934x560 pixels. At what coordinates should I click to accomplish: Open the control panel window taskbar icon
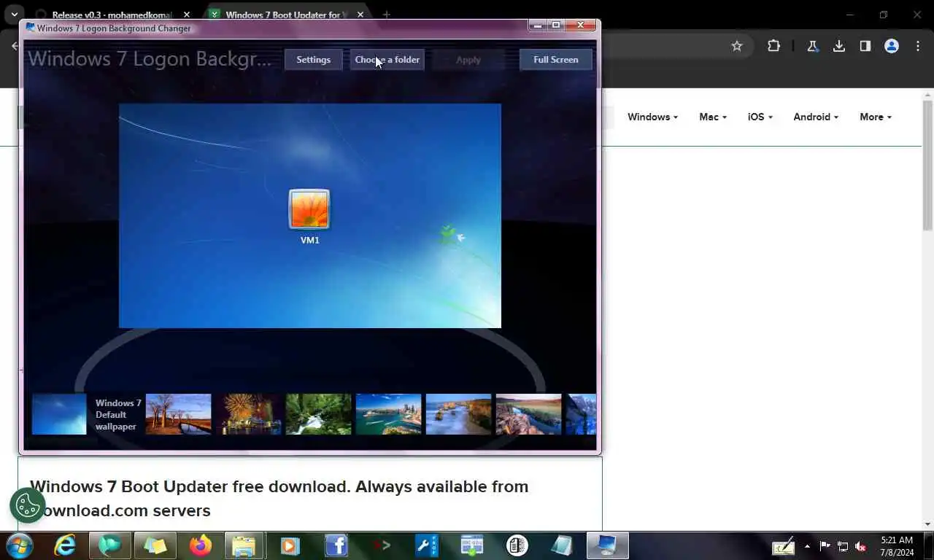(x=471, y=545)
